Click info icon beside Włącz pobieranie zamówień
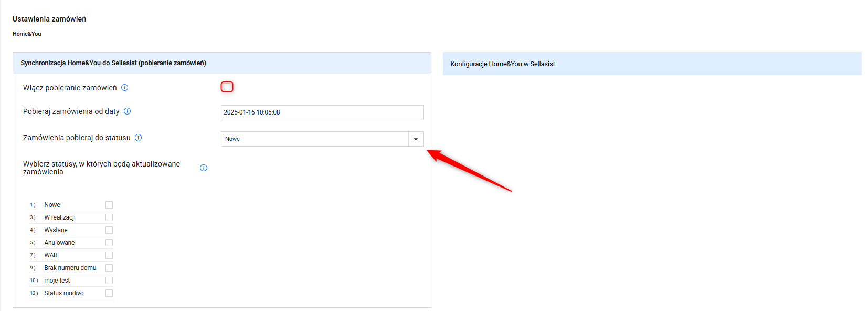Viewport: 868px width, 311px height. point(125,88)
